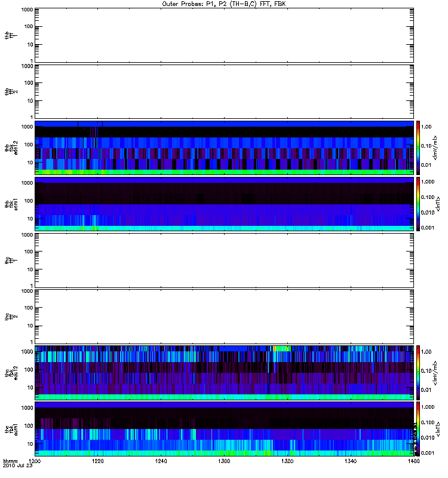Click the '1.00' tick on thb edc12 color bar
Viewport: 448px width, 478px height.
(426, 127)
